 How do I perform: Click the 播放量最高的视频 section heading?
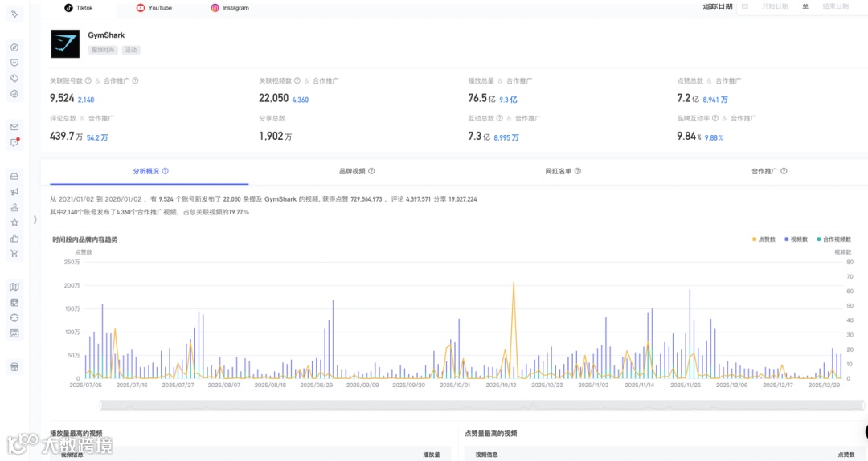coord(76,434)
